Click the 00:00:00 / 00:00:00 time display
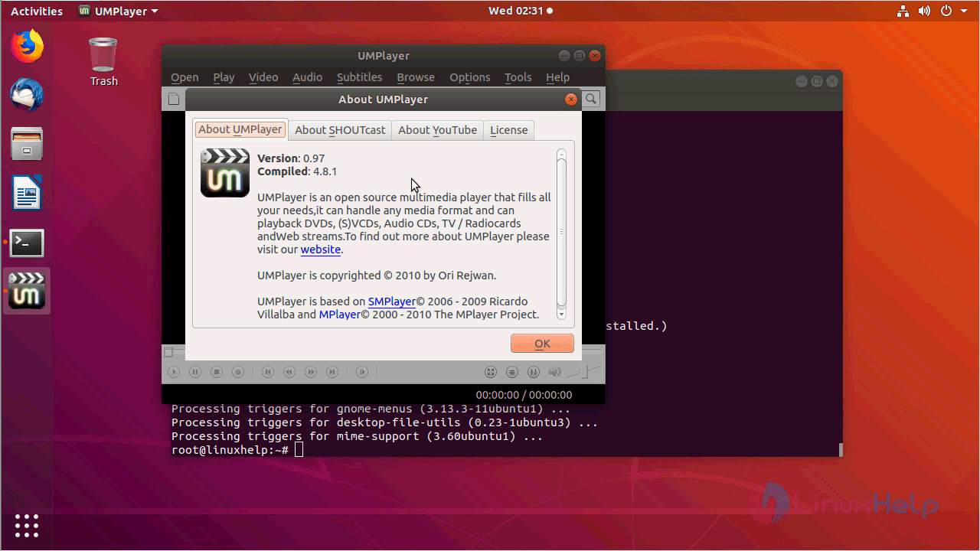 click(x=524, y=395)
